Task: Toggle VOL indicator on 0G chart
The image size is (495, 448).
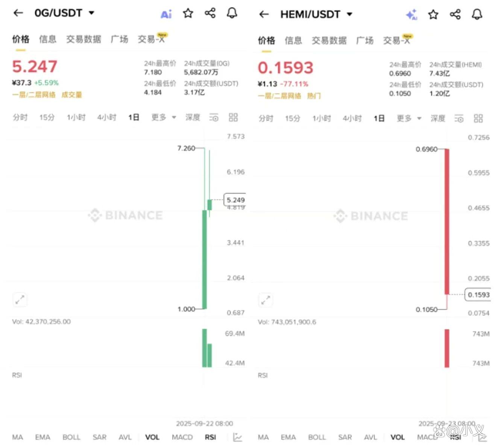Action: point(152,437)
